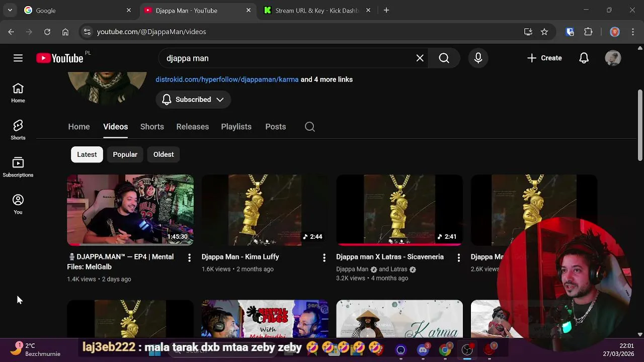The width and height of the screenshot is (644, 362).
Task: Open the tab search dropdown arrow
Action: (x=10, y=10)
